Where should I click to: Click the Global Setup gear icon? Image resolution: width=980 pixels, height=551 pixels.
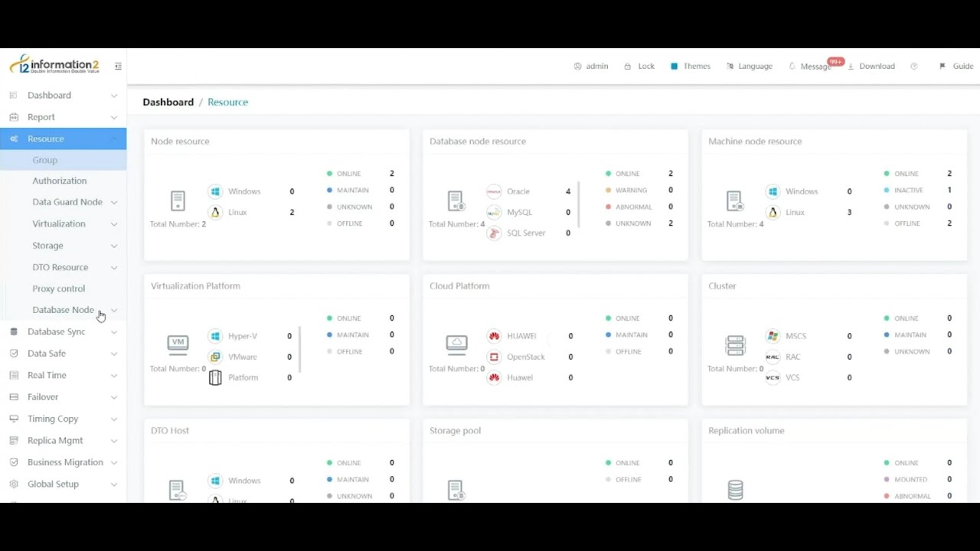coord(13,484)
